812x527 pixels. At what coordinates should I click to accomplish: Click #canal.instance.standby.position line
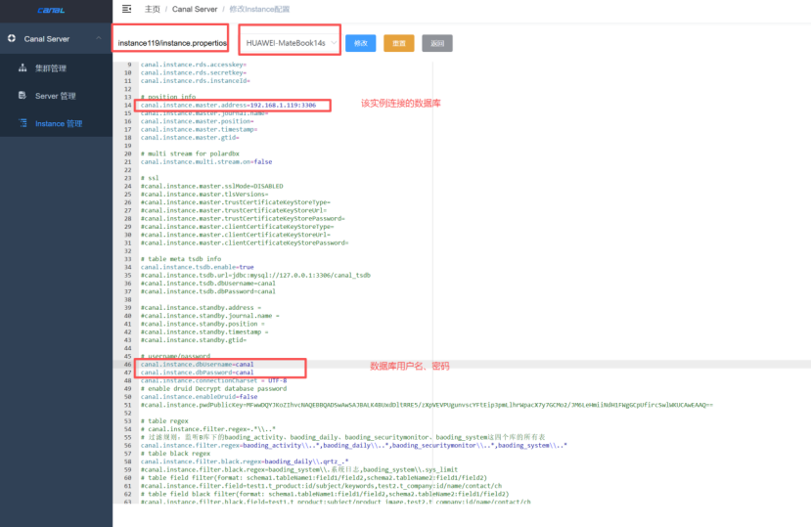coord(203,324)
